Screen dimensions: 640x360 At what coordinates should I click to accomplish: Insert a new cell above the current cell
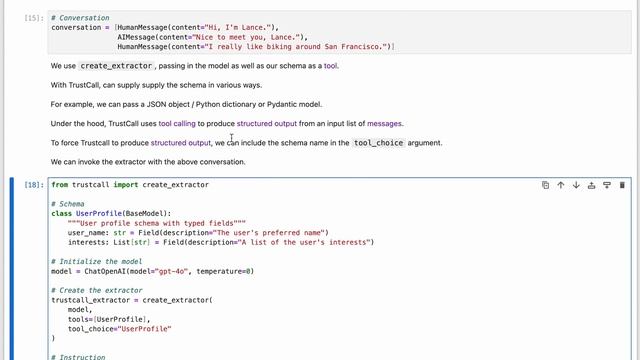pos(591,185)
